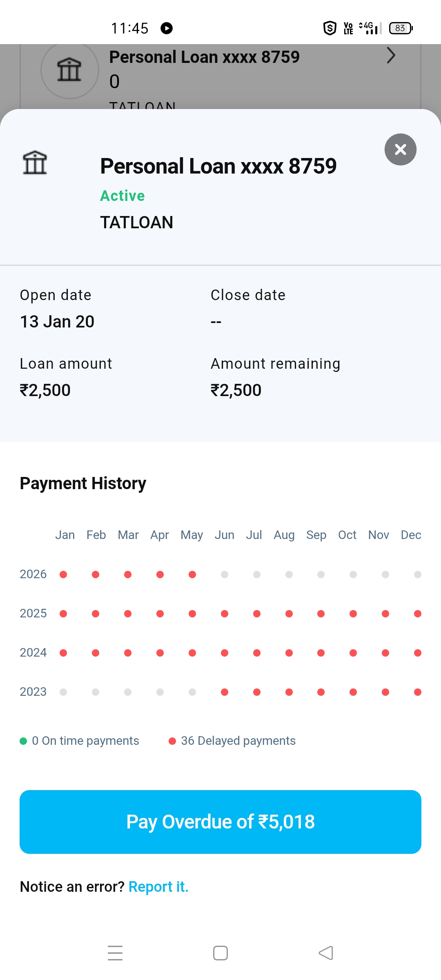Tap the media playing icon in status bar

(x=167, y=28)
